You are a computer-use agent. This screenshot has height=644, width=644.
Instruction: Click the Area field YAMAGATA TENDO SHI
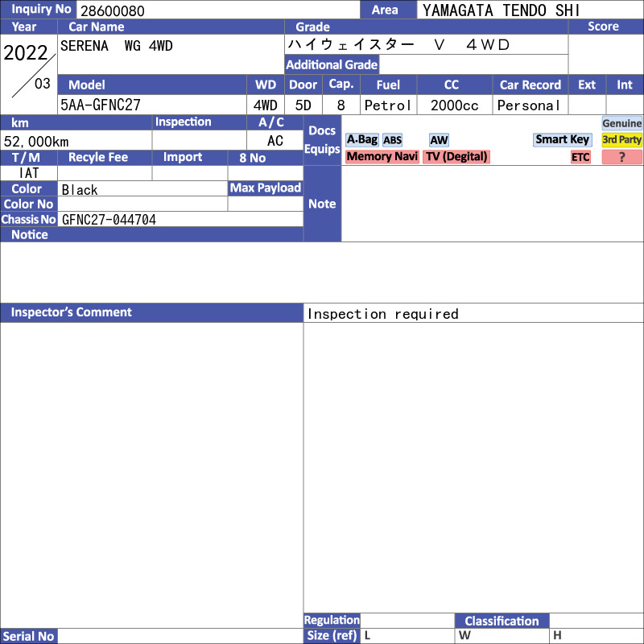530,10
